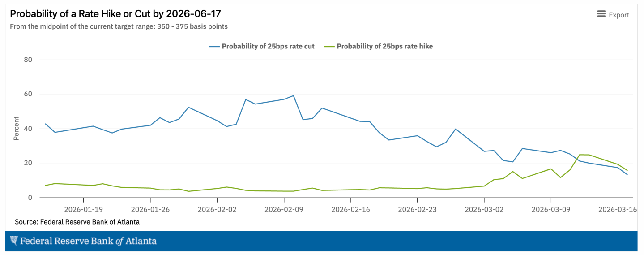
Task: Click the Export text label
Action: click(619, 15)
